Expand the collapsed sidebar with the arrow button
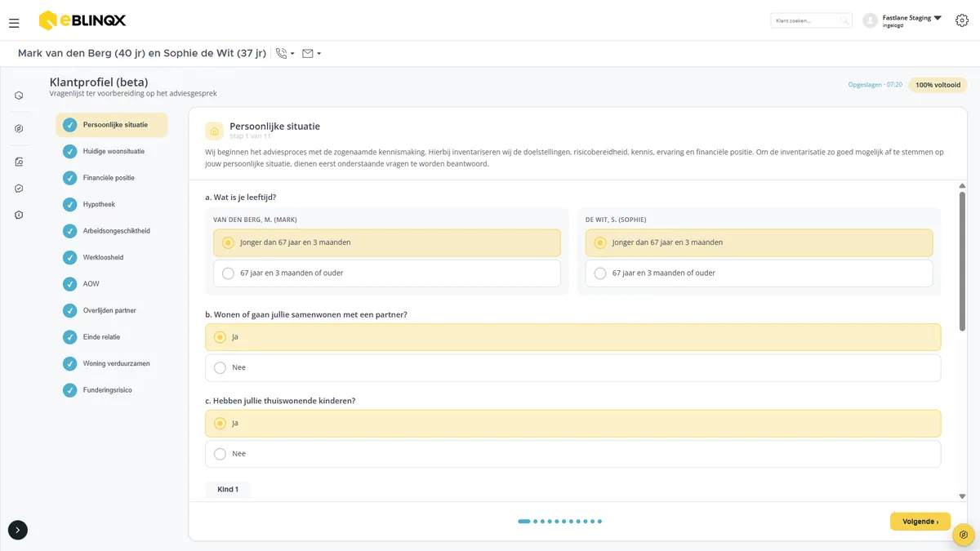The height and width of the screenshot is (551, 980). (18, 530)
